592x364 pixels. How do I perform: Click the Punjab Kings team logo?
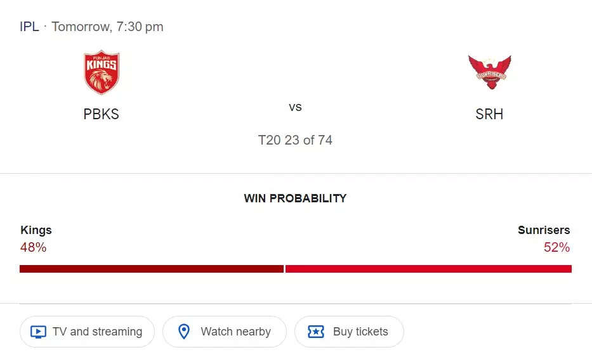(102, 72)
